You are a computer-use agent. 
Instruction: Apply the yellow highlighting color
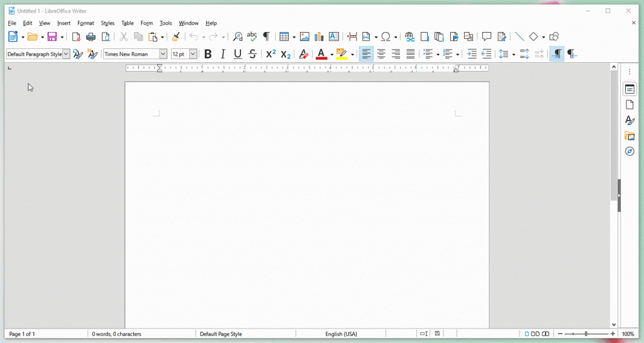click(x=341, y=54)
